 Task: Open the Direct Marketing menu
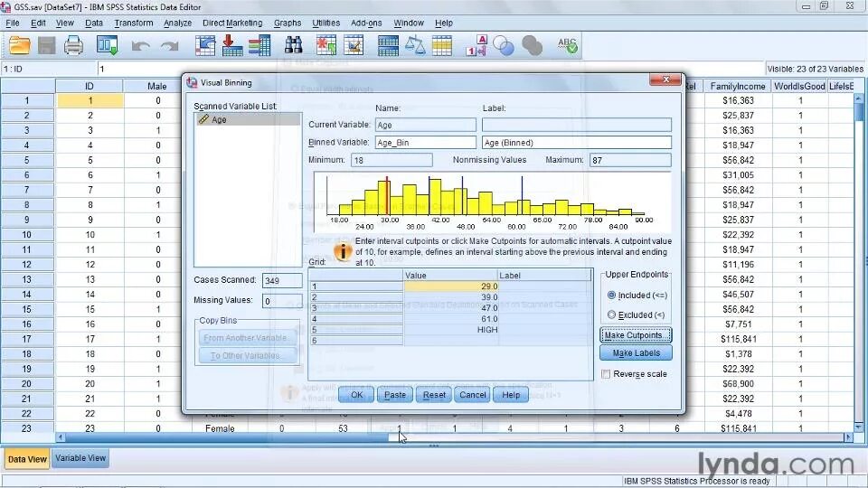point(232,23)
